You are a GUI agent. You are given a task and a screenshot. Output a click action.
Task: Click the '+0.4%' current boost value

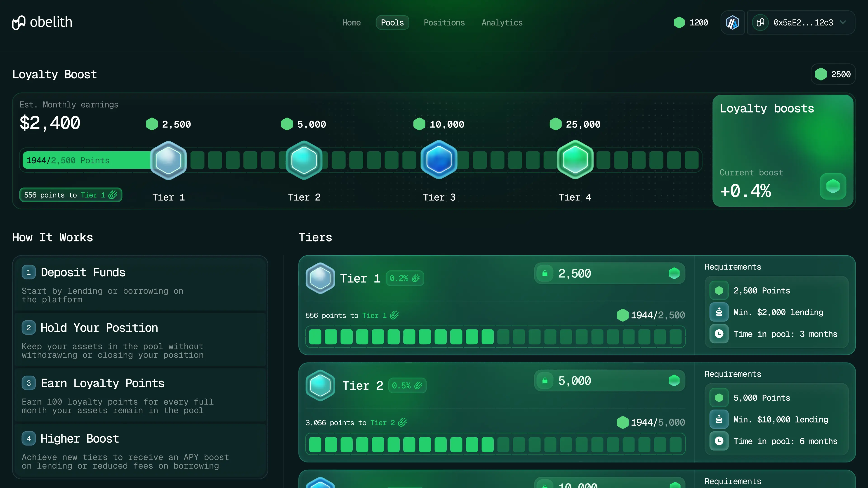(x=745, y=191)
